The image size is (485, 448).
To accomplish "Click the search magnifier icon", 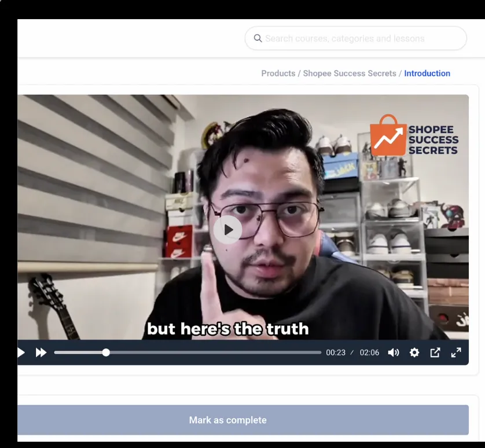I will 258,38.
